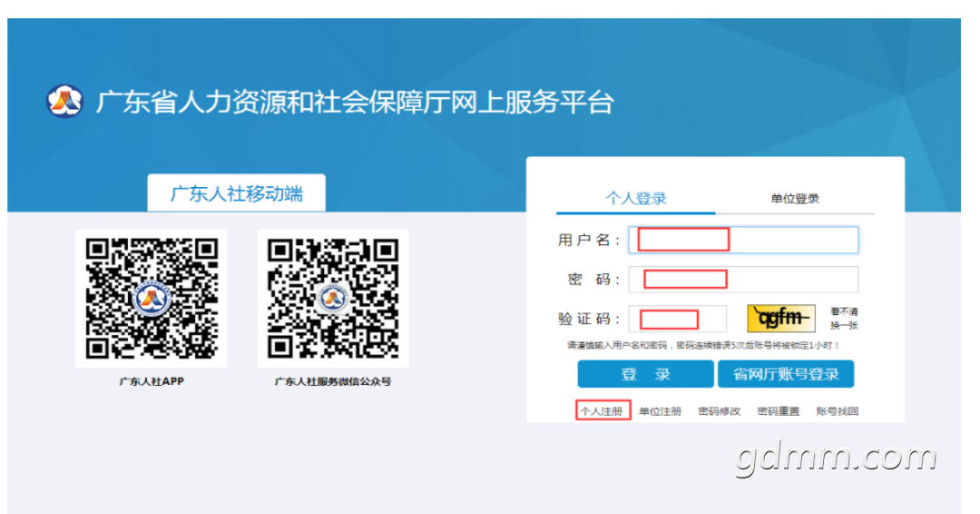Image resolution: width=980 pixels, height=514 pixels.
Task: Open the 密码修改 link
Action: 719,410
